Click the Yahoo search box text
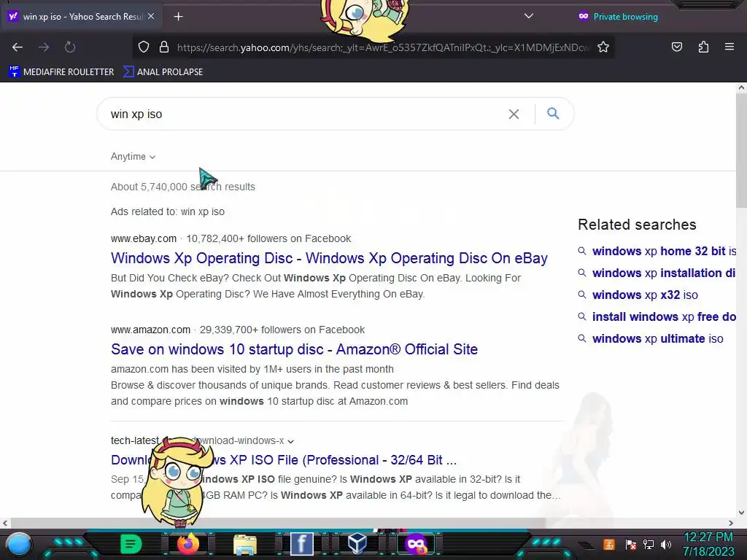Image resolution: width=747 pixels, height=560 pixels. 136,114
